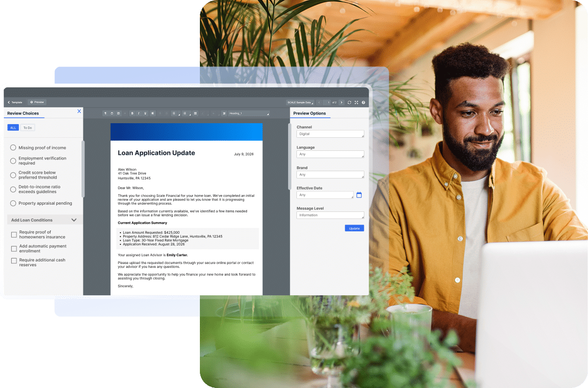Click the fullscreen expand icon
Viewport: 588px width, 388px height.
coord(356,102)
